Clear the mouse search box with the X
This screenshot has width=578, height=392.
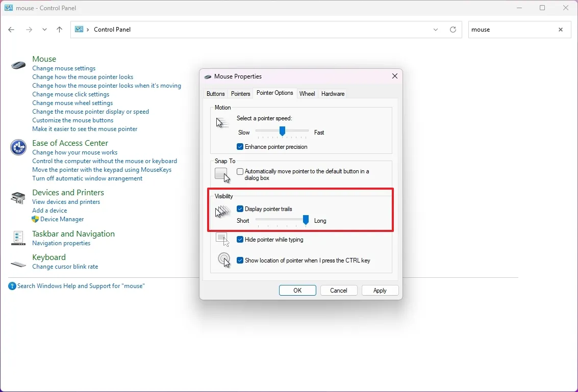[560, 30]
